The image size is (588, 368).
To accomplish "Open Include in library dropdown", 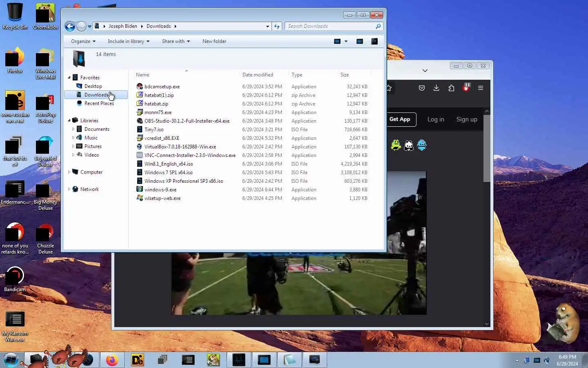I will pos(129,41).
